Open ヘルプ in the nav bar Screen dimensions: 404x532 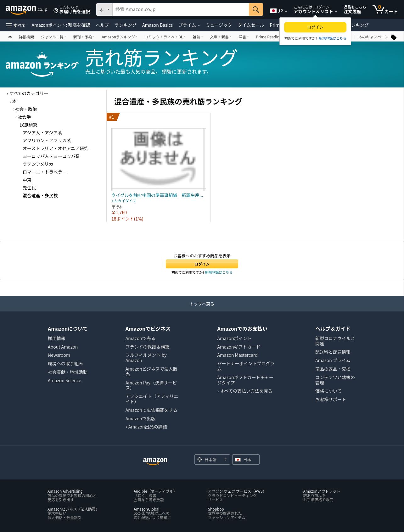(x=102, y=25)
